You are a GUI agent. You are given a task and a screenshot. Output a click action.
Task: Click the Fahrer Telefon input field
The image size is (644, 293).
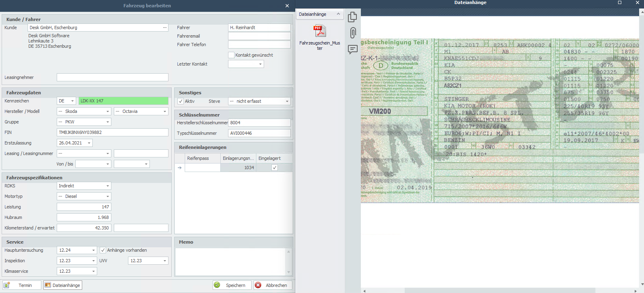259,45
